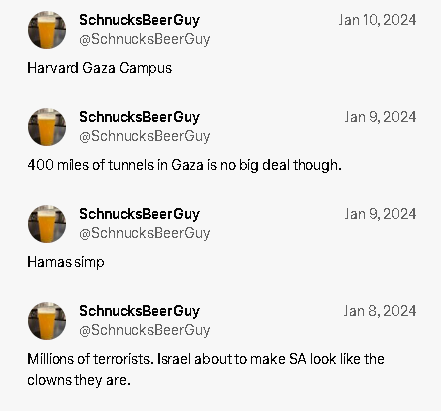441x411 pixels.
Task: Open SchnucksBeerGuy name above Hamas simp post
Action: point(139,214)
